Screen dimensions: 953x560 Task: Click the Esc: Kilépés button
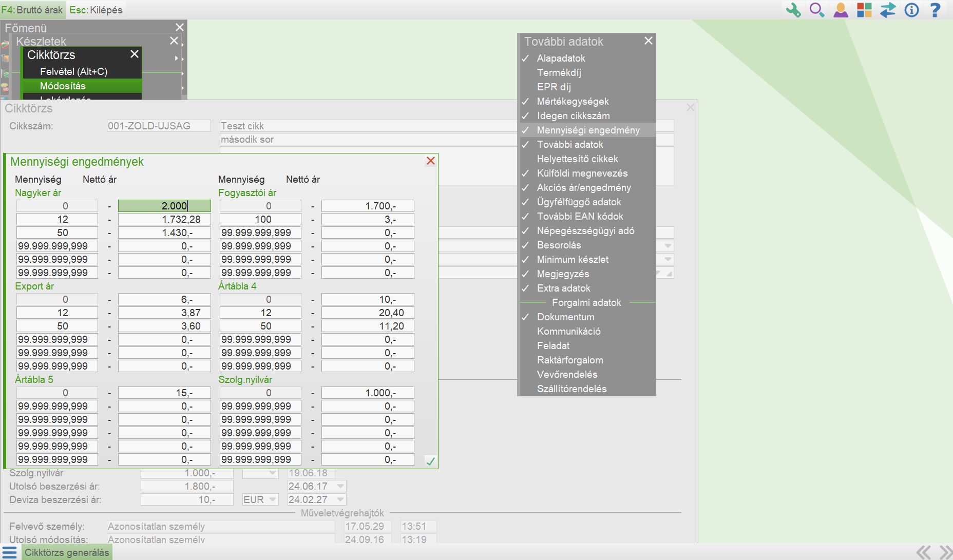[96, 10]
